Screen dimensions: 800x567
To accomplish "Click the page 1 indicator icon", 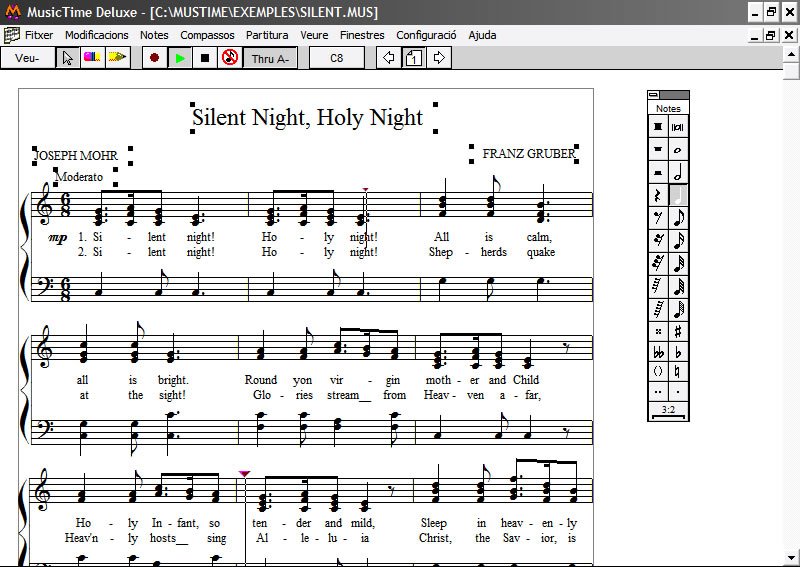I will (x=414, y=58).
